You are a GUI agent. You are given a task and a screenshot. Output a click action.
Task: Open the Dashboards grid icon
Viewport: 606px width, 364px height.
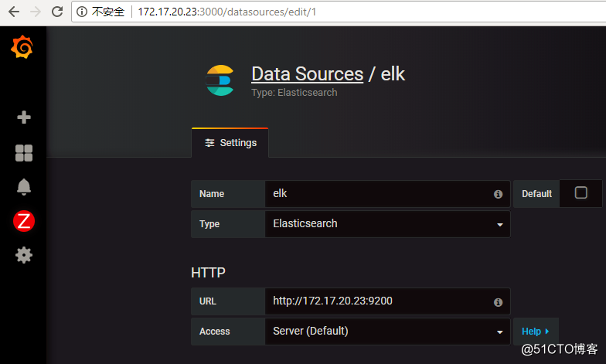click(24, 153)
